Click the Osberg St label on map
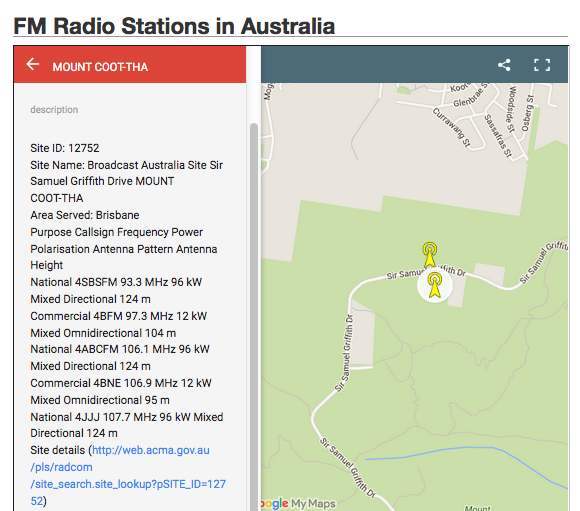The width and height of the screenshot is (580, 511). (528, 113)
